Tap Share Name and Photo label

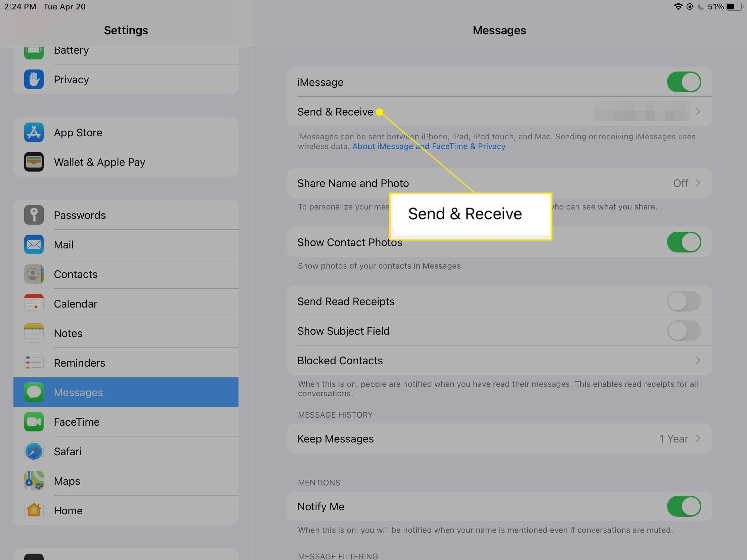coord(353,183)
